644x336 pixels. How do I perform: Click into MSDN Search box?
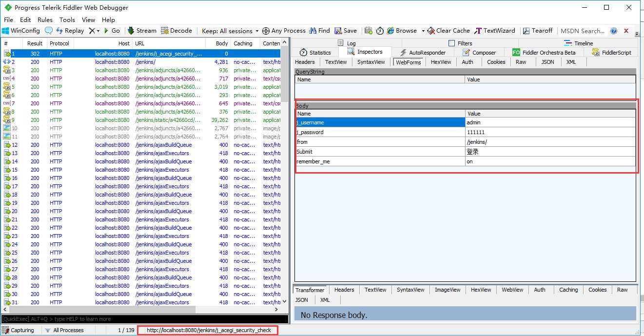pos(584,31)
